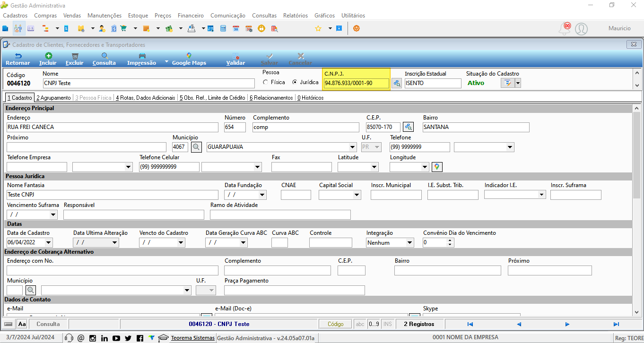Image resolution: width=644 pixels, height=343 pixels.
Task: Click the Incluir green plus icon
Action: (x=48, y=56)
